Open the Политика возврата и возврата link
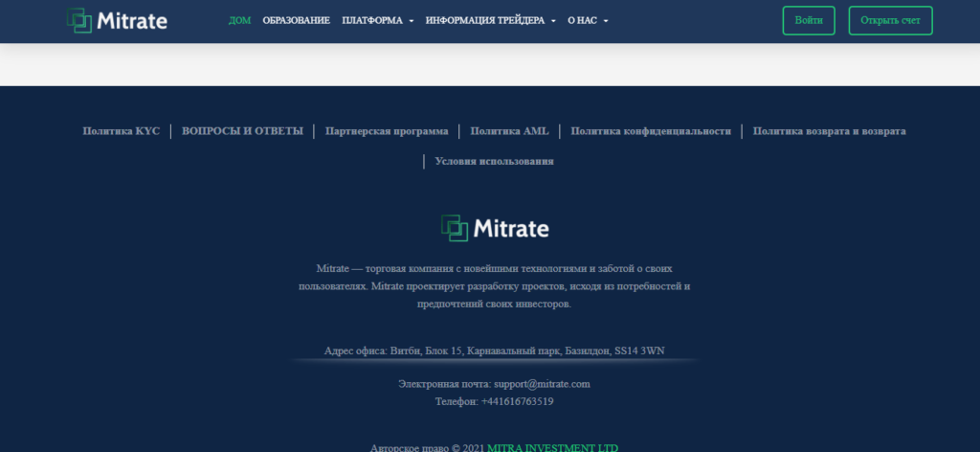The image size is (980, 452). click(x=830, y=131)
